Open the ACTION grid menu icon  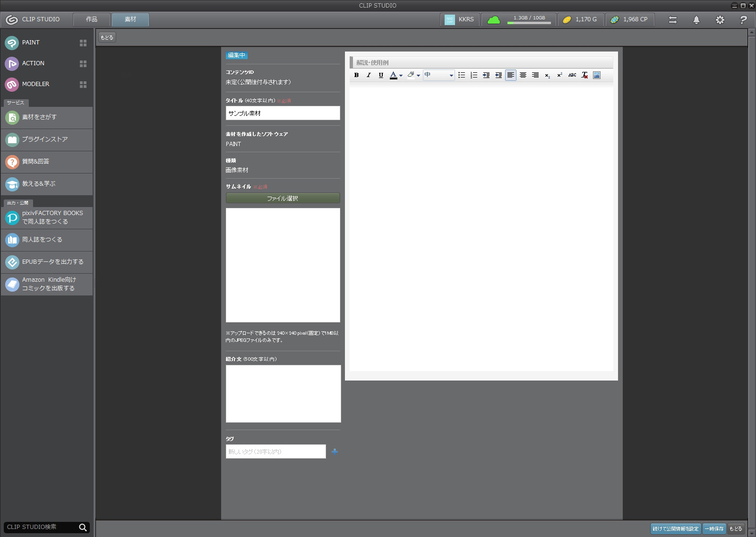point(83,64)
